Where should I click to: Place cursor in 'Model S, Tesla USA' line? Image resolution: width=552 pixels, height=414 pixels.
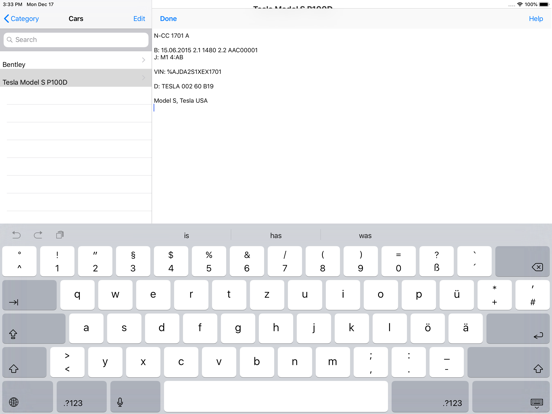point(181,101)
